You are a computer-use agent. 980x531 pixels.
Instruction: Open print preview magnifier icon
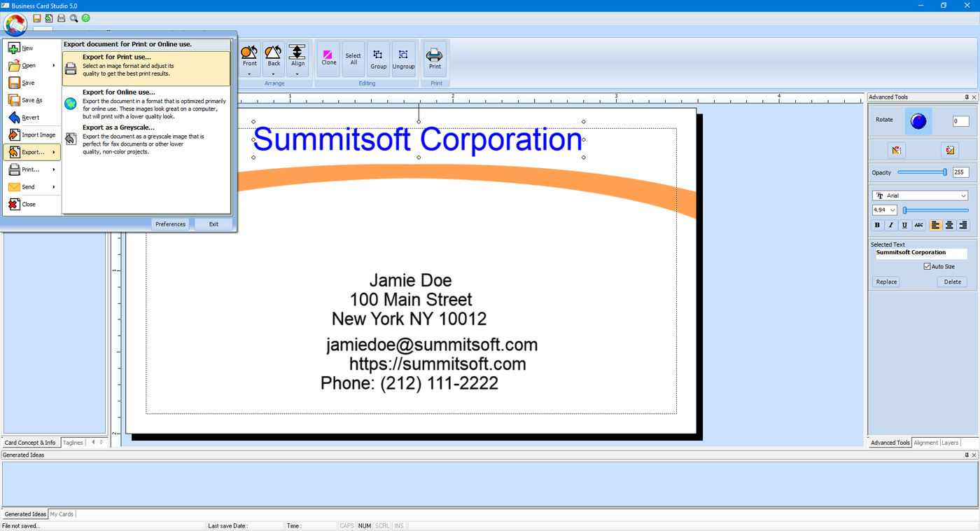pyautogui.click(x=73, y=18)
